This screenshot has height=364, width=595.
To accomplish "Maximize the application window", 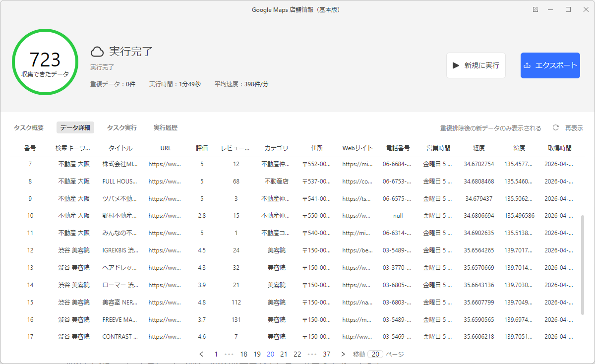I will (x=568, y=9).
